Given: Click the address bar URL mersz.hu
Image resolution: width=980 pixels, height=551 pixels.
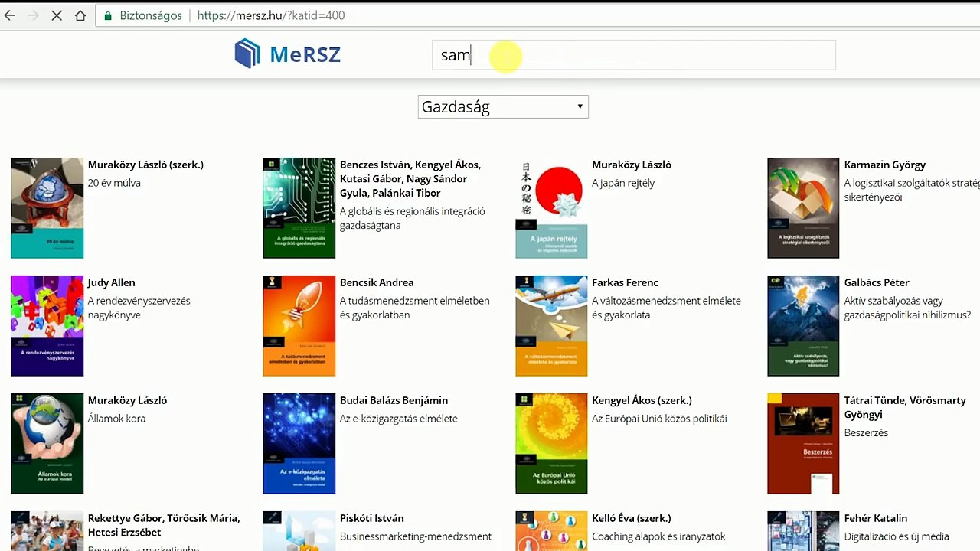Looking at the screenshot, I should [x=270, y=15].
